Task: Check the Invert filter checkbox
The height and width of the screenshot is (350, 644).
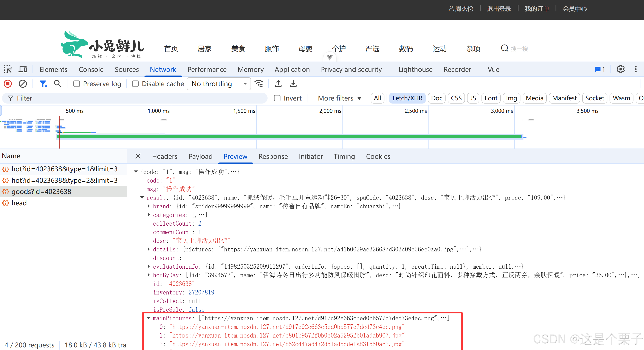Action: coord(277,98)
